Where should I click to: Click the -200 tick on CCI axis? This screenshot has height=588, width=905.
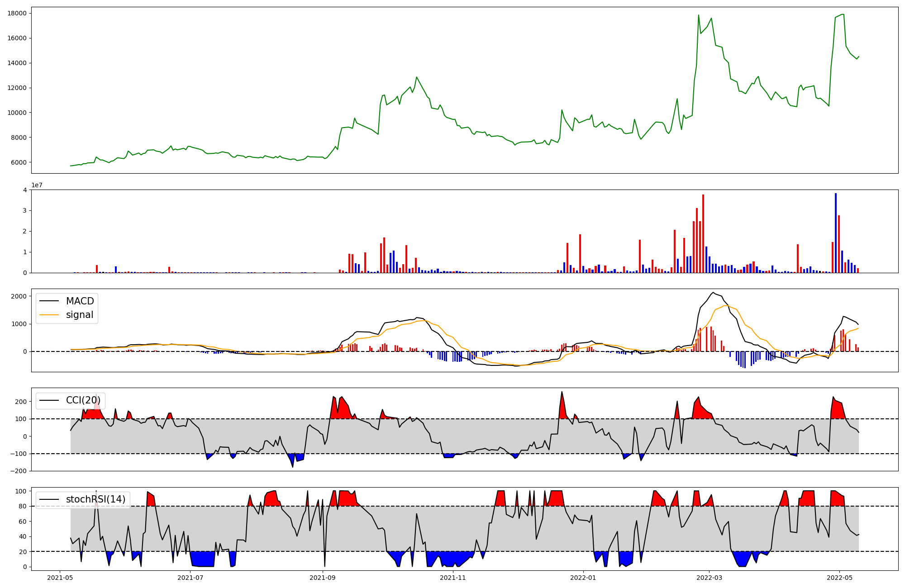[19, 471]
